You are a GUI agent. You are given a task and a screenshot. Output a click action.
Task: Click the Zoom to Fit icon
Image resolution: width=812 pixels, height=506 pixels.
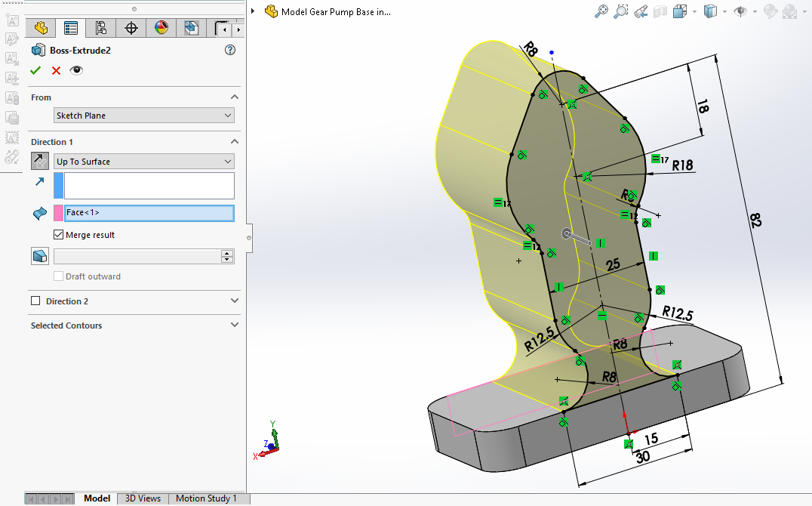point(601,11)
